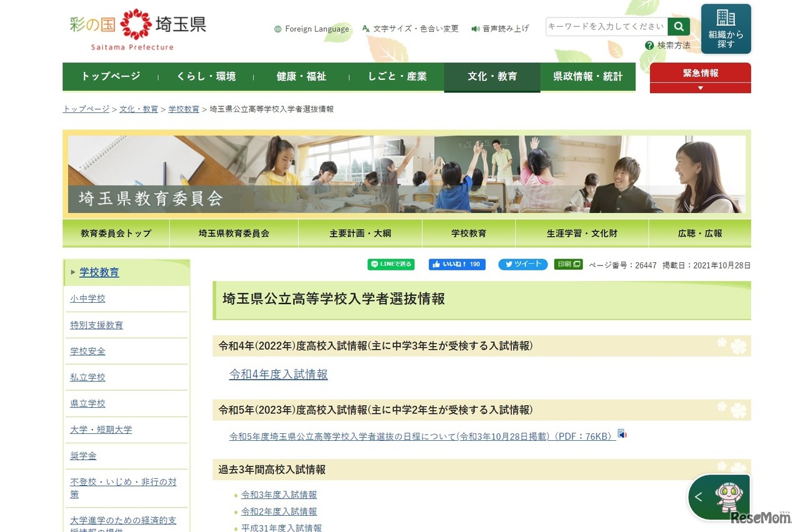Click the search magnifier icon
Viewport: 800px width, 532px height.
click(679, 26)
